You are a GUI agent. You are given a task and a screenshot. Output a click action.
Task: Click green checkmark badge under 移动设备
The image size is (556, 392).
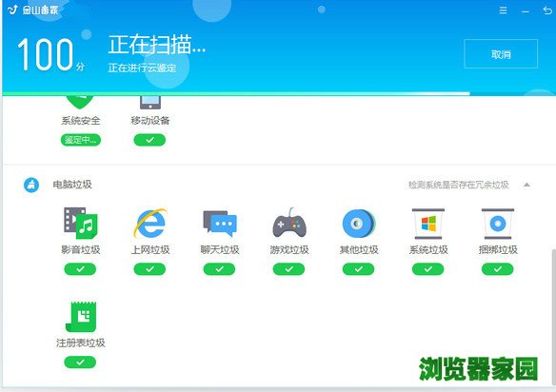[x=149, y=140]
